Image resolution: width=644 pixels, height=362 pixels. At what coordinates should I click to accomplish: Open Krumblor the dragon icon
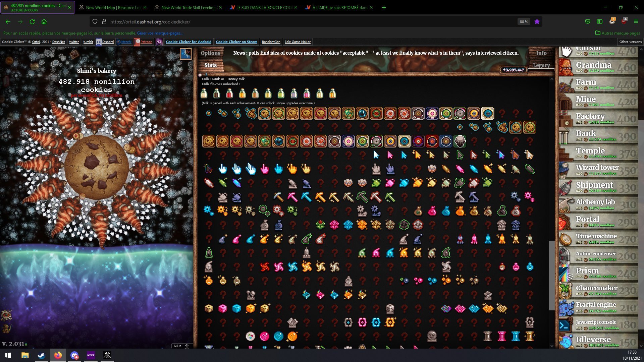click(6, 328)
